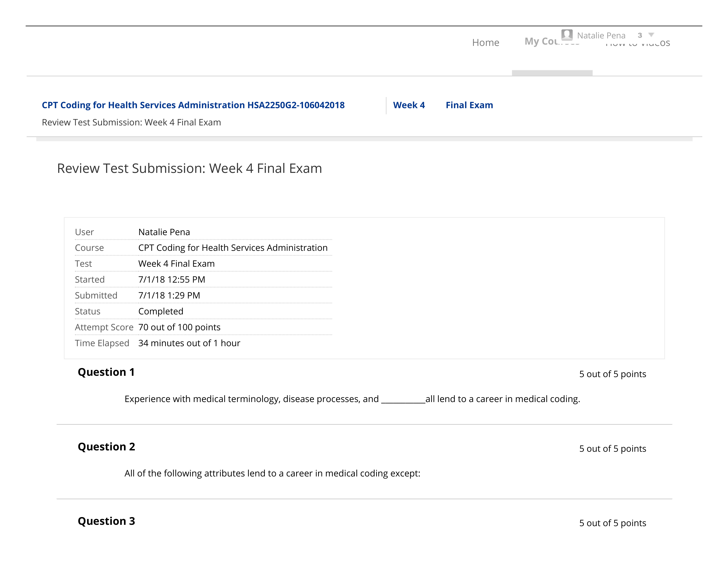Select the Time Elapsed 34 minutes out of 1 hour
This screenshot has height=563, width=728.
tap(189, 343)
